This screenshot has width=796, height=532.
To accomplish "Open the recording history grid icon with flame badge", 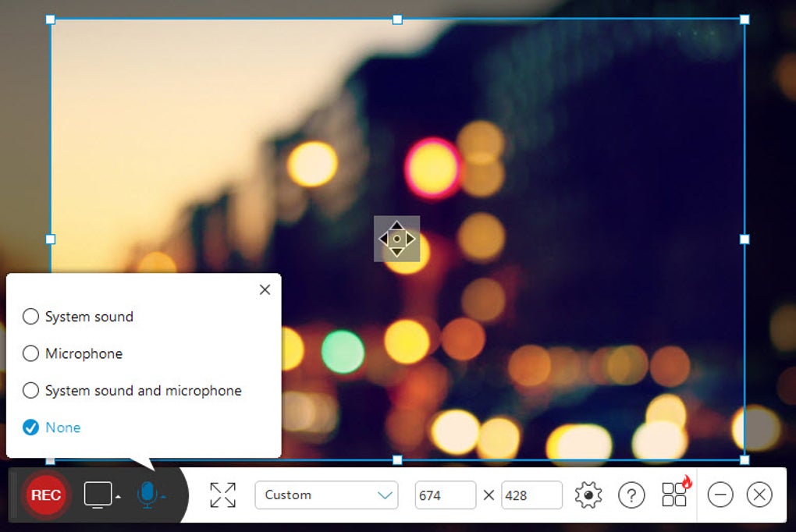I will coord(673,495).
